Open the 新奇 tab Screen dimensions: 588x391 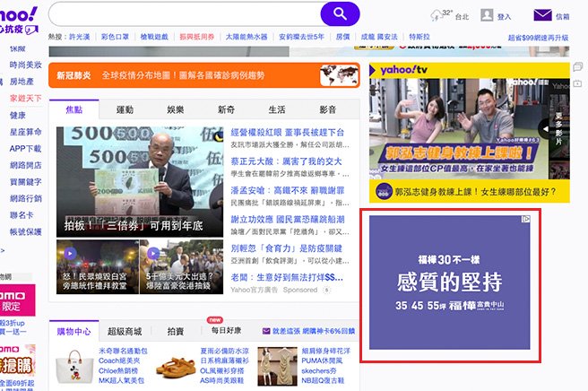[x=226, y=109]
